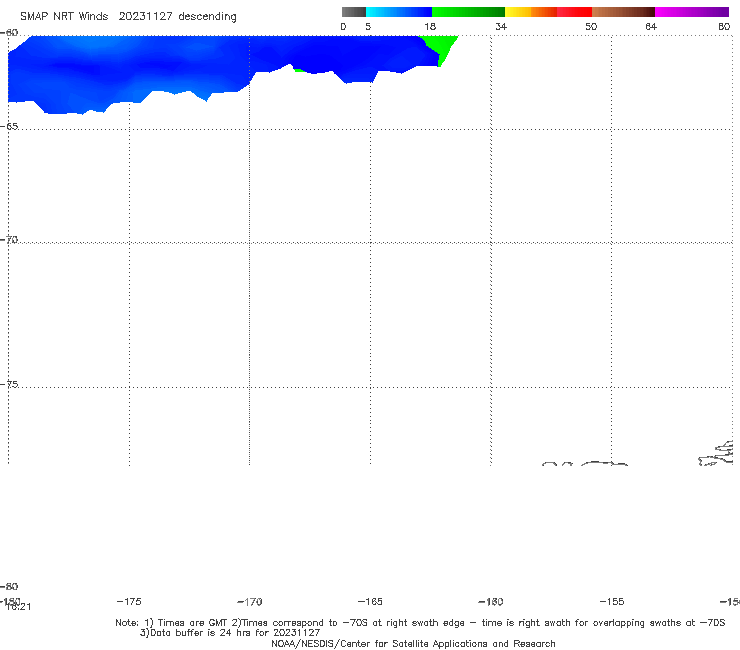
Task: Click the color bar label '34'
Action: tap(501, 27)
